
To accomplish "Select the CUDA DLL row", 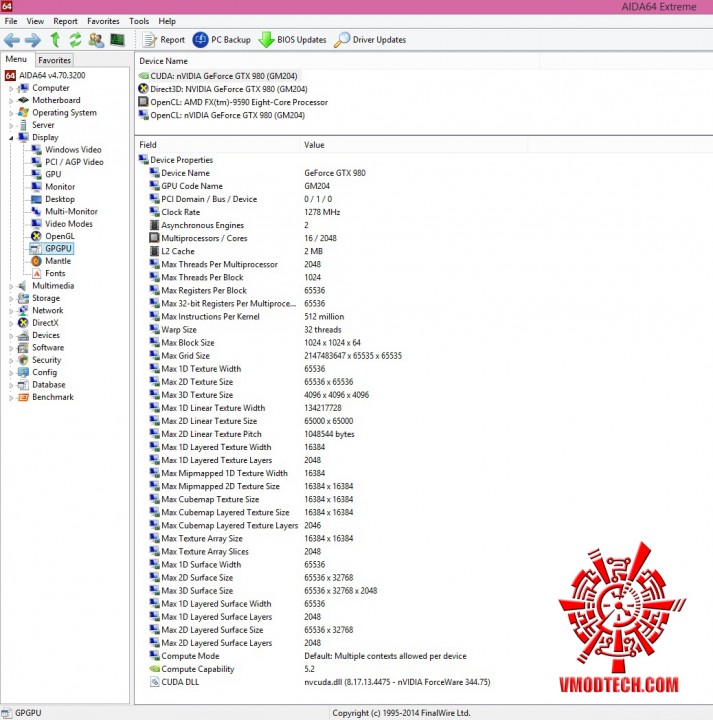I will pos(320,683).
